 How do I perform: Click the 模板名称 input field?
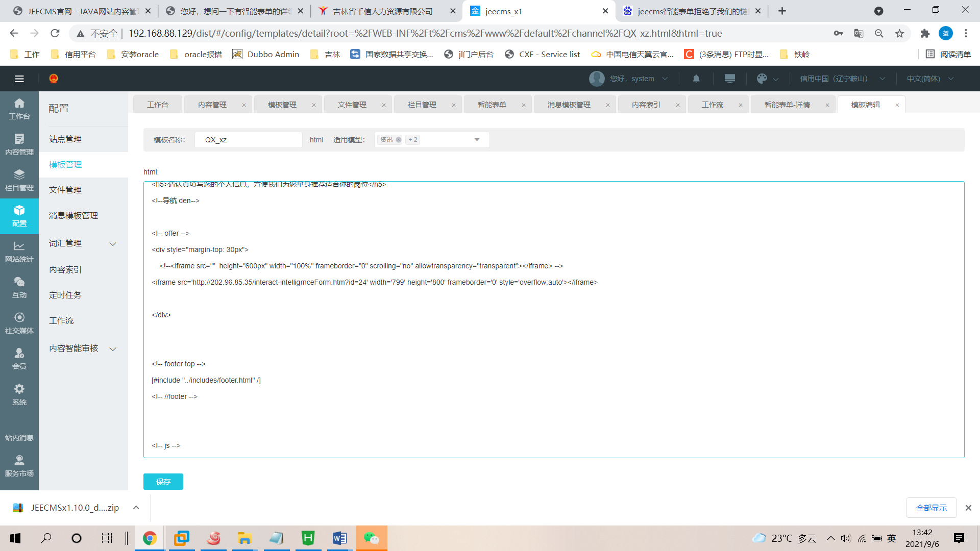point(248,140)
